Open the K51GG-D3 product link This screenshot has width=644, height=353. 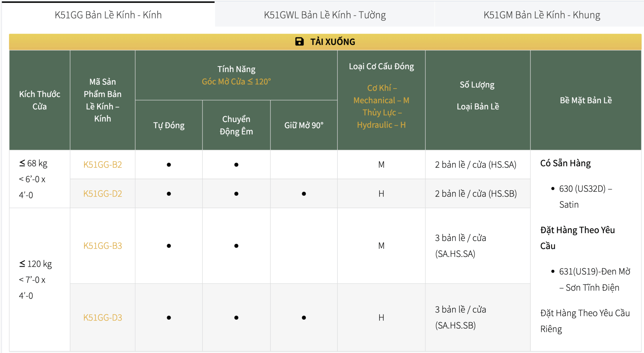pos(102,317)
